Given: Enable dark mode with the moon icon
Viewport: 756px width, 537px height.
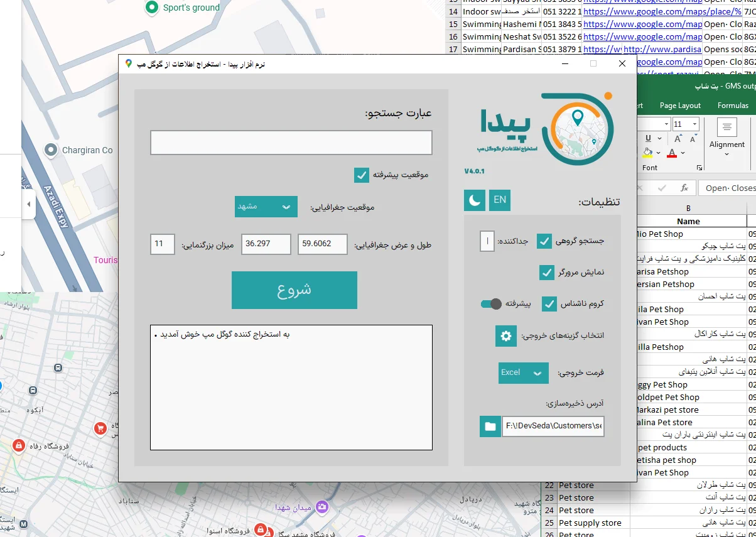Looking at the screenshot, I should tap(474, 200).
